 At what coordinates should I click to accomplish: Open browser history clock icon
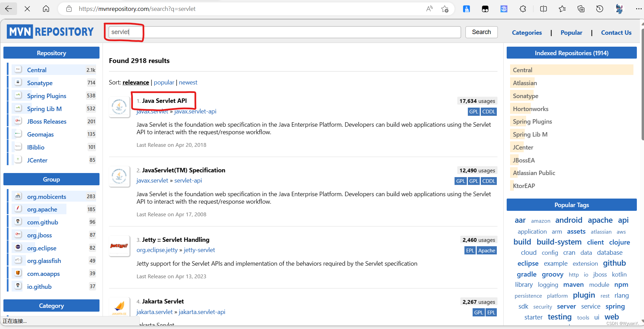(600, 9)
